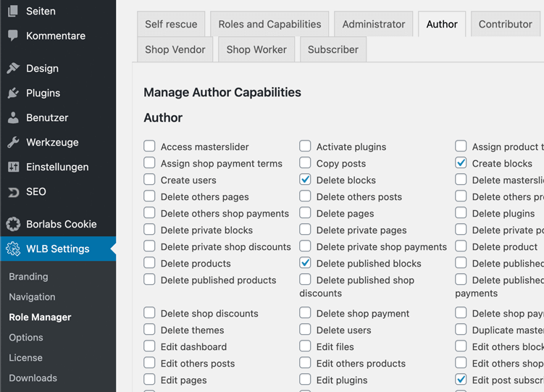
Task: Uncheck the Delete blocks capability
Action: point(305,180)
